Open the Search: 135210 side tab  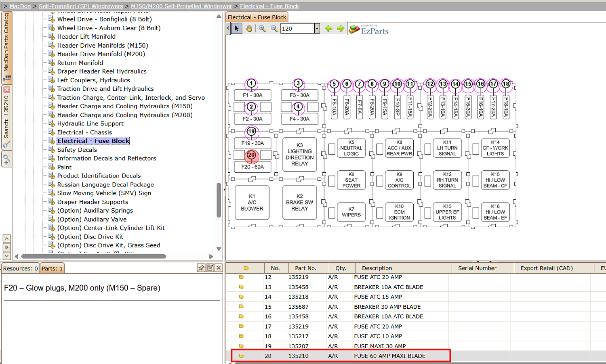tap(6, 117)
